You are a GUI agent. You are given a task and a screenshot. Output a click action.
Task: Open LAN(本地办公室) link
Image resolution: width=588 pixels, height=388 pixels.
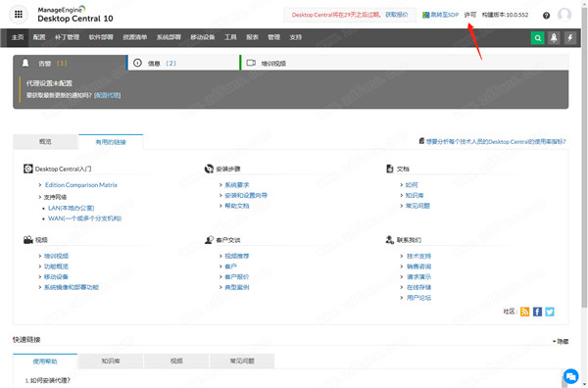(71, 208)
